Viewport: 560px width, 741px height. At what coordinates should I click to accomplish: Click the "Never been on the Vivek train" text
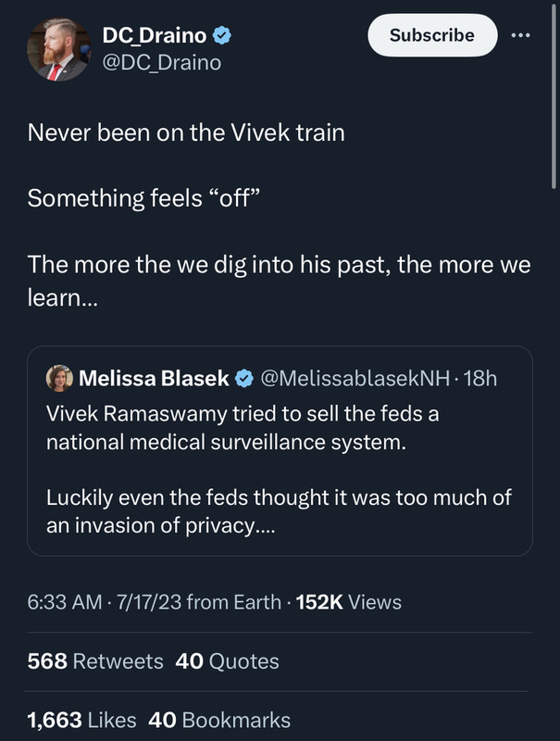(x=186, y=132)
